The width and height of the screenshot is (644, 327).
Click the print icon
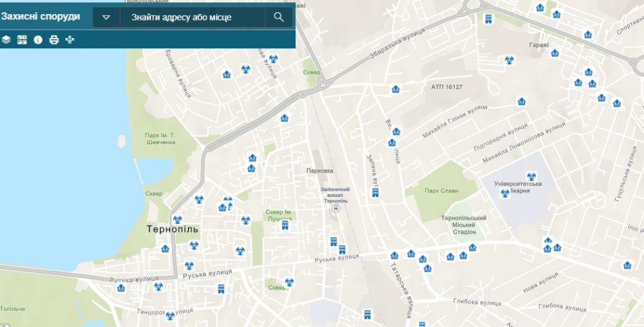[54, 40]
